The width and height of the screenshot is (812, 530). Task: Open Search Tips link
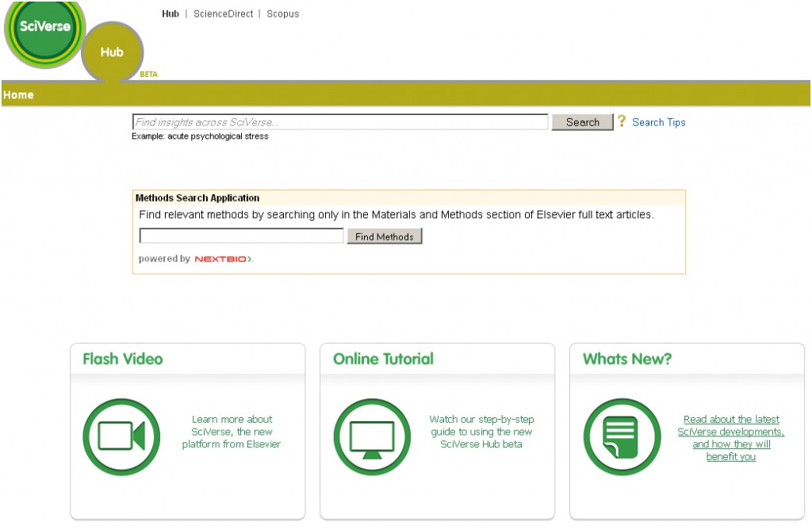659,122
